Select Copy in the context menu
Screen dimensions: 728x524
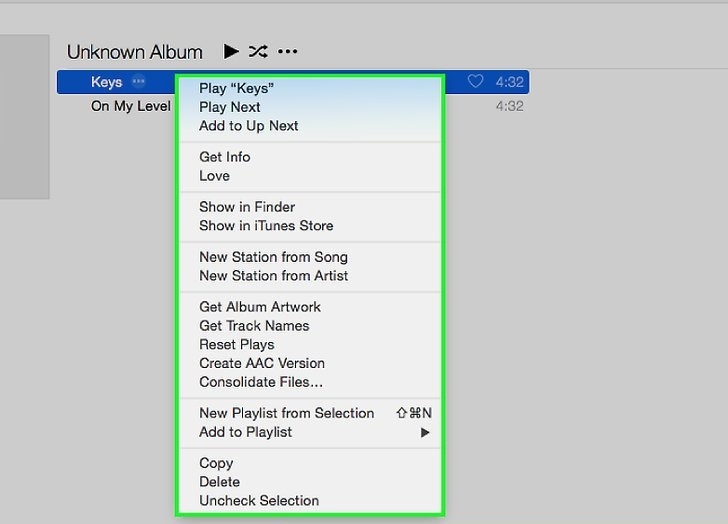pyautogui.click(x=310, y=463)
